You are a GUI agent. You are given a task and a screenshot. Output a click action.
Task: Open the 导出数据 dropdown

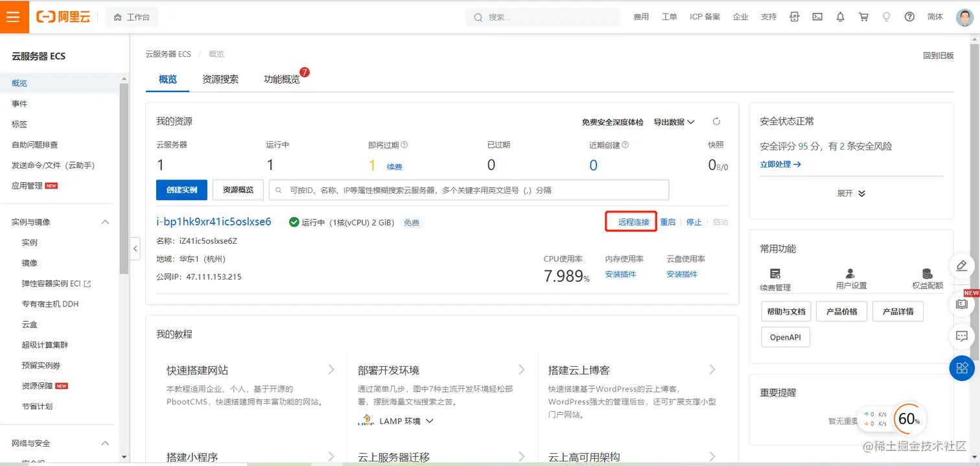(674, 122)
